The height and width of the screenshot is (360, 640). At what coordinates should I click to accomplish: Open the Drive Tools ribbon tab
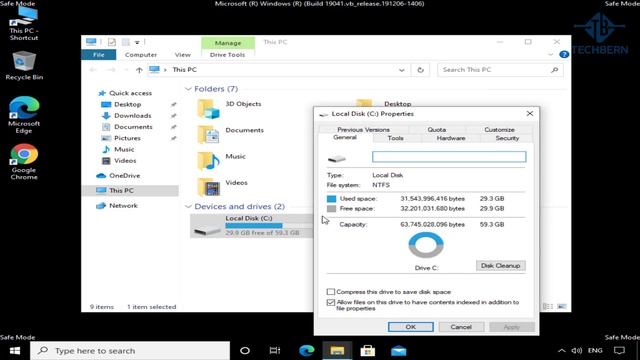pyautogui.click(x=227, y=55)
